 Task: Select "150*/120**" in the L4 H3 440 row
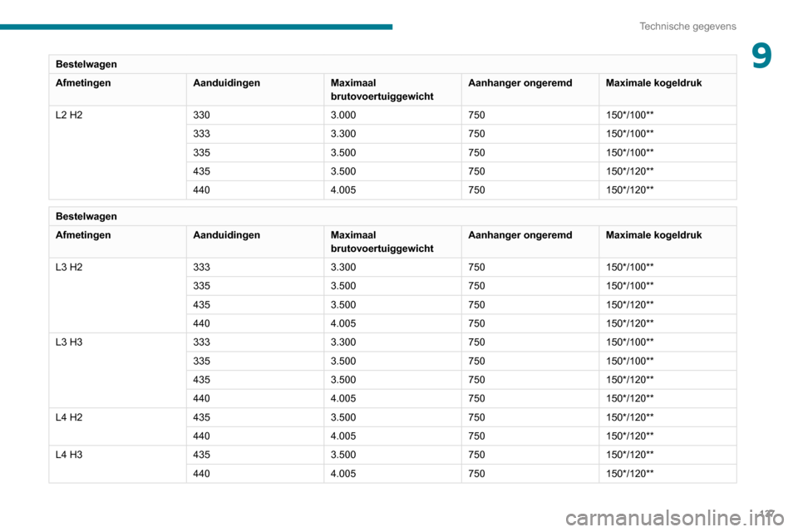629,474
